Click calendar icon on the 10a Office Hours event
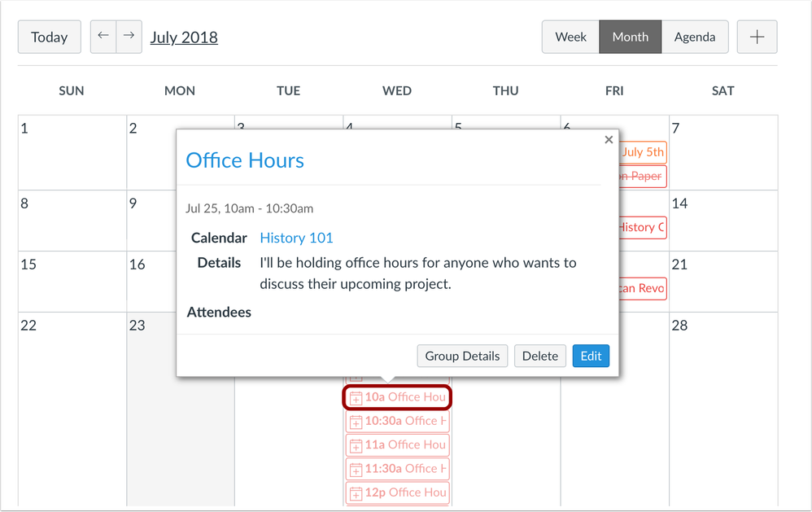This screenshot has width=812, height=512. click(356, 397)
